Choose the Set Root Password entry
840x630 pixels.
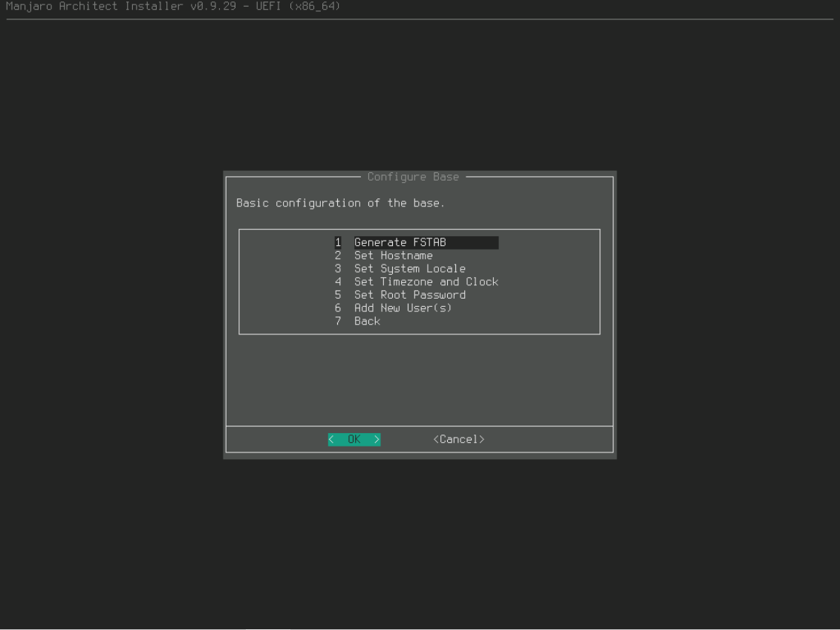pos(409,295)
